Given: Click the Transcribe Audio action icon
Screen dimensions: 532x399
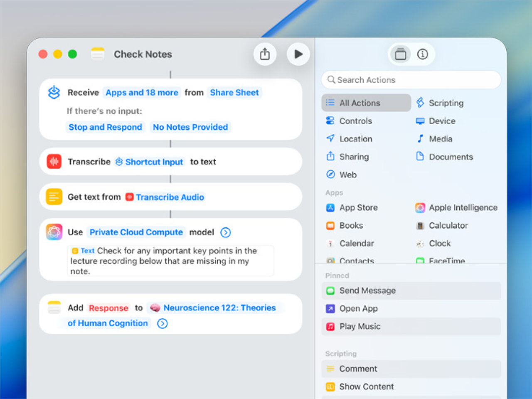Looking at the screenshot, I should (x=54, y=161).
